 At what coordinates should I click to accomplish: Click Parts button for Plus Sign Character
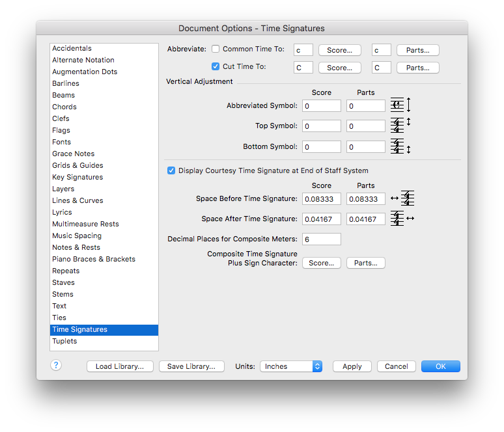(366, 263)
